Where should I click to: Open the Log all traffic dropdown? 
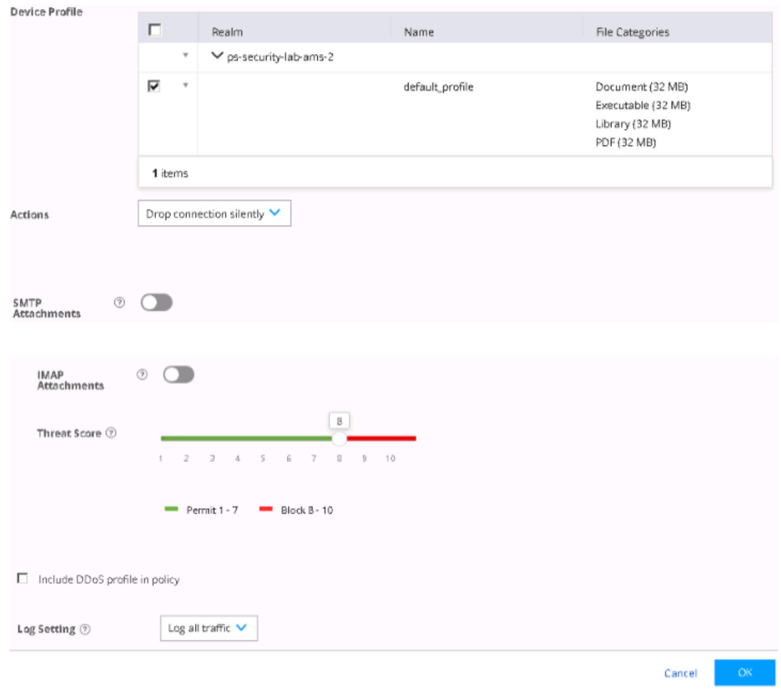tap(208, 628)
